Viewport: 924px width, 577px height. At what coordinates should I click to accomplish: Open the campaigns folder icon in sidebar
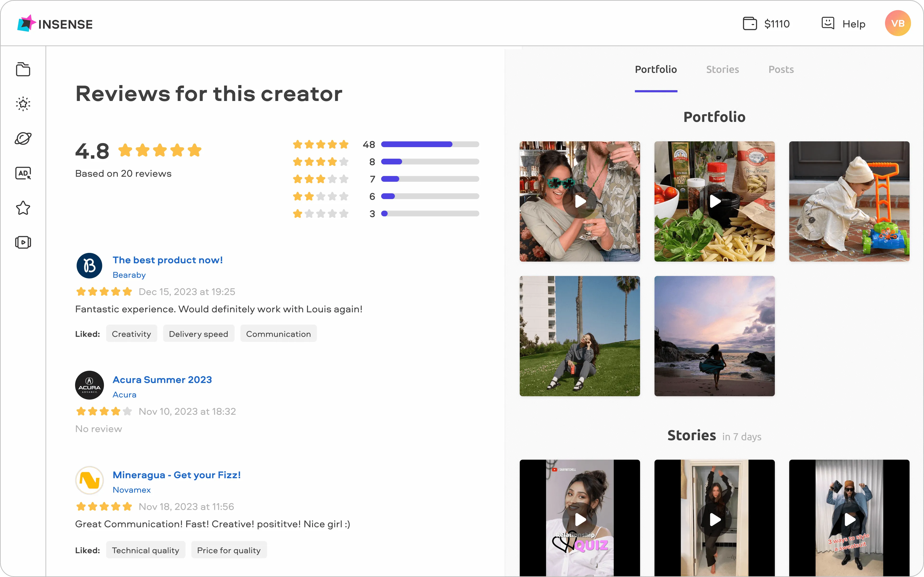pos(23,69)
